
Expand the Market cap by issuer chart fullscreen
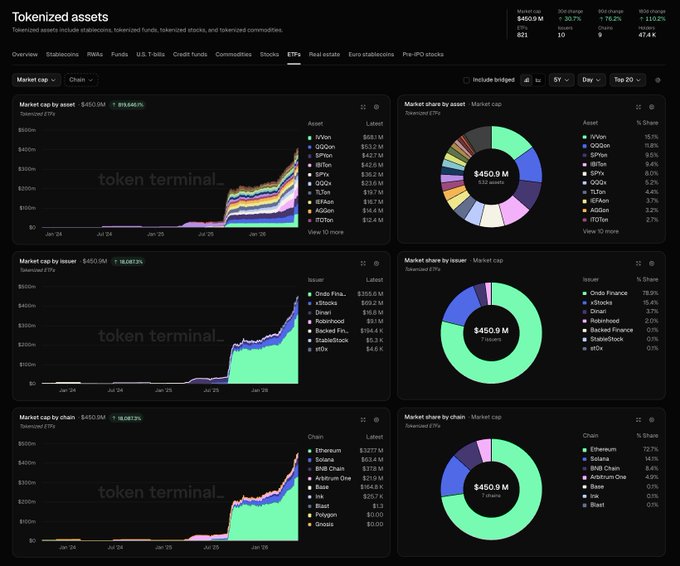[363, 263]
